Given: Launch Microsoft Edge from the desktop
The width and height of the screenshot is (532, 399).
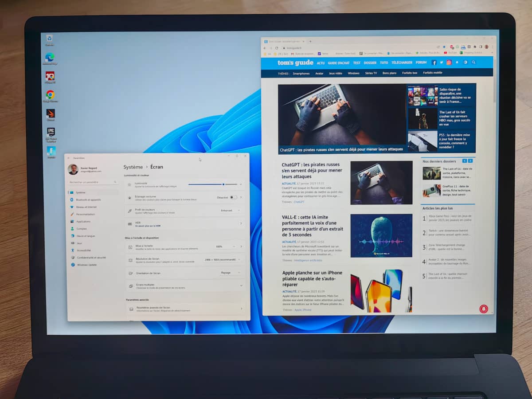Looking at the screenshot, I should click(x=50, y=58).
